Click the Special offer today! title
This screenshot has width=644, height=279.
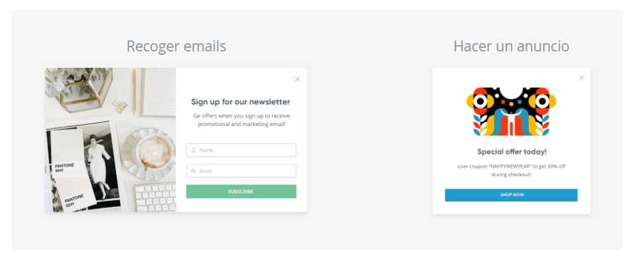tap(511, 151)
